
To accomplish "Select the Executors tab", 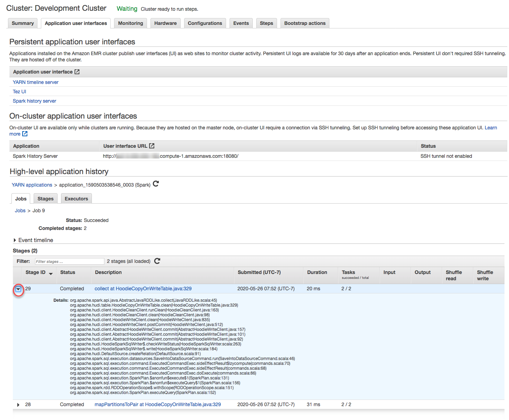I will 76,199.
